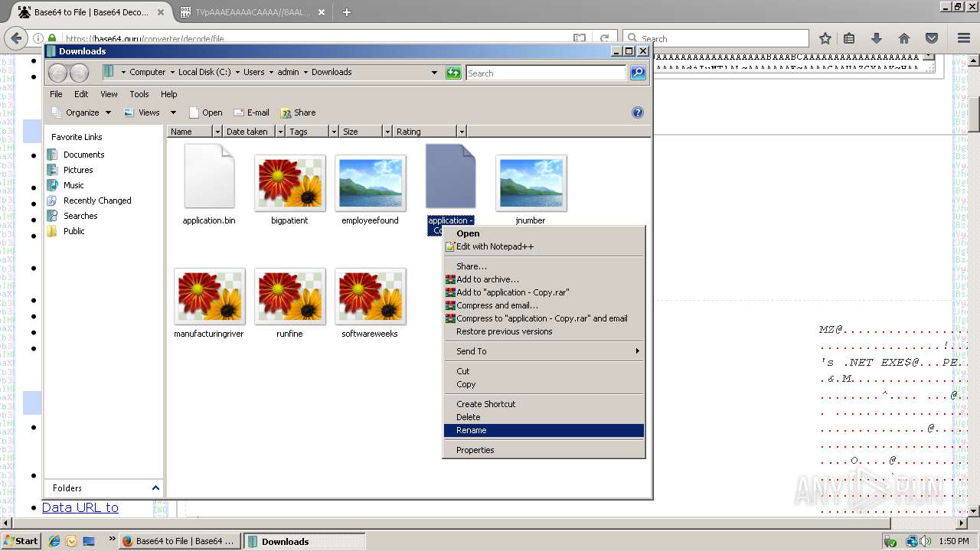Image resolution: width=980 pixels, height=551 pixels.
Task: Choose Add to archive...
Action: (x=544, y=279)
